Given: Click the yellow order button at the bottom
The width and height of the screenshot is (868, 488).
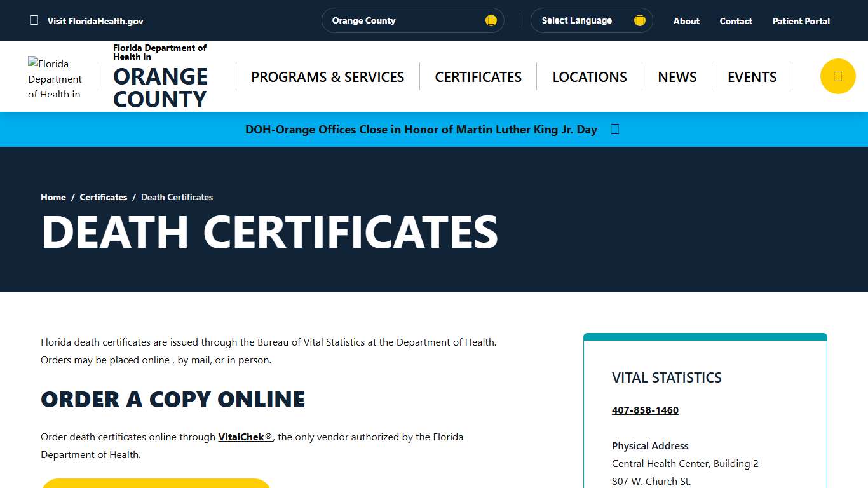Looking at the screenshot, I should [155, 485].
